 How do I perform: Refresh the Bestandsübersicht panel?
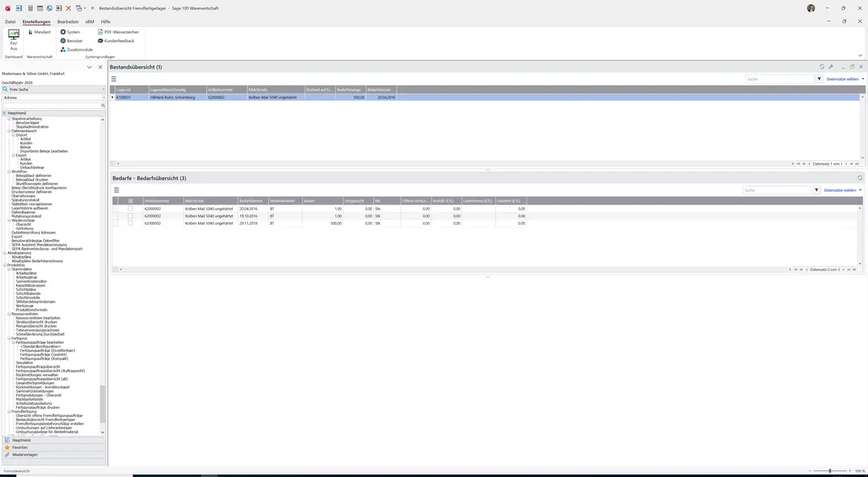click(x=822, y=66)
